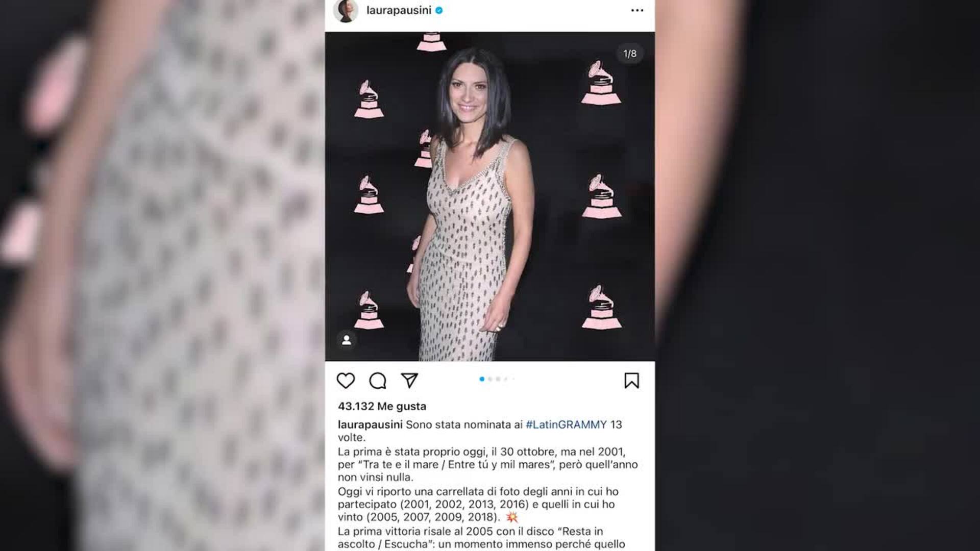
Task: Save post with bookmark icon
Action: (x=631, y=381)
